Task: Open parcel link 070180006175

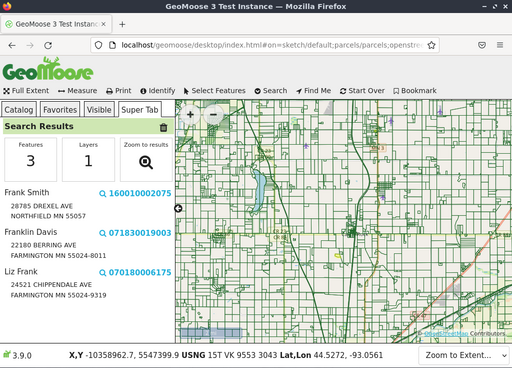Action: 140,272
